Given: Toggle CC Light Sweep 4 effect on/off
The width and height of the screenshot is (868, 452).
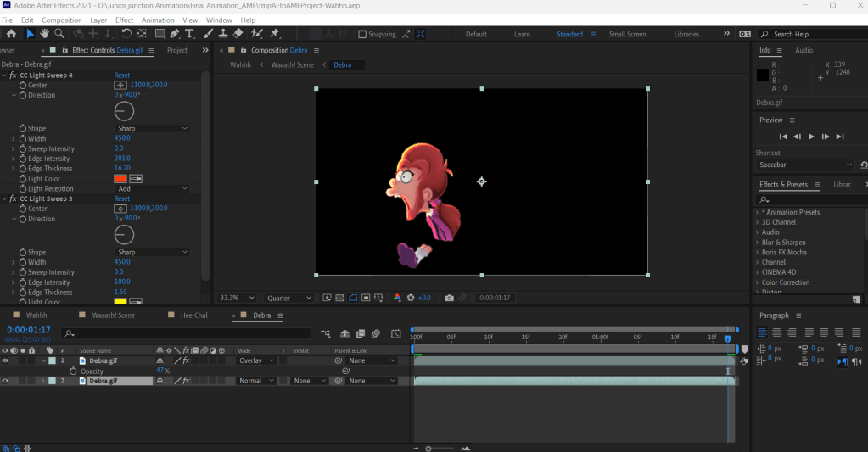Looking at the screenshot, I should point(13,75).
